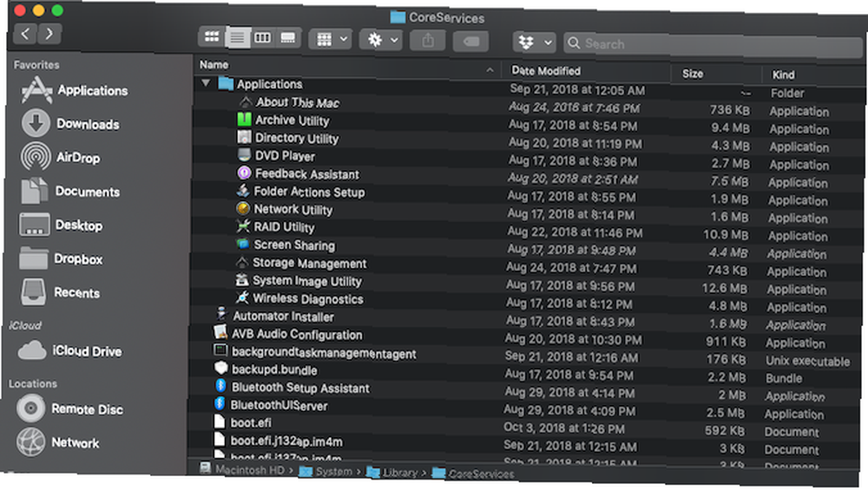Select the Bluetooth Setup Assistant icon
868x490 pixels.
[x=220, y=385]
